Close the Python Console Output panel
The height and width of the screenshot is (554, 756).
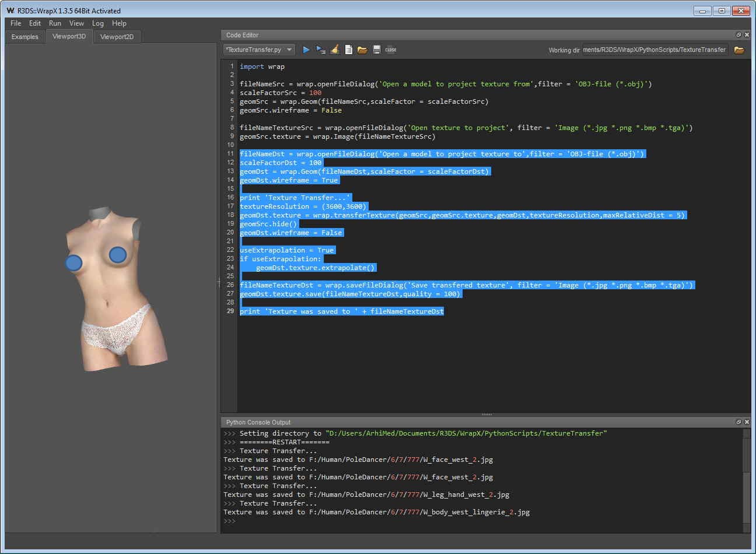tap(747, 422)
